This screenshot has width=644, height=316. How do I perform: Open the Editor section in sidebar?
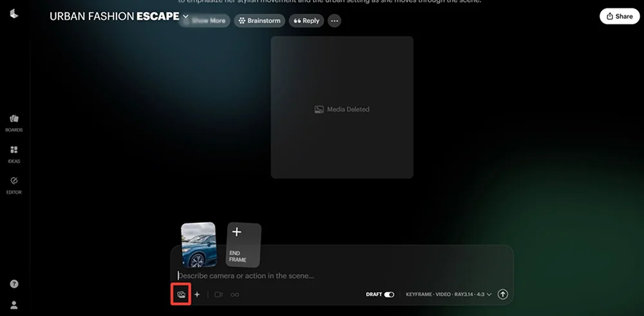coord(14,185)
